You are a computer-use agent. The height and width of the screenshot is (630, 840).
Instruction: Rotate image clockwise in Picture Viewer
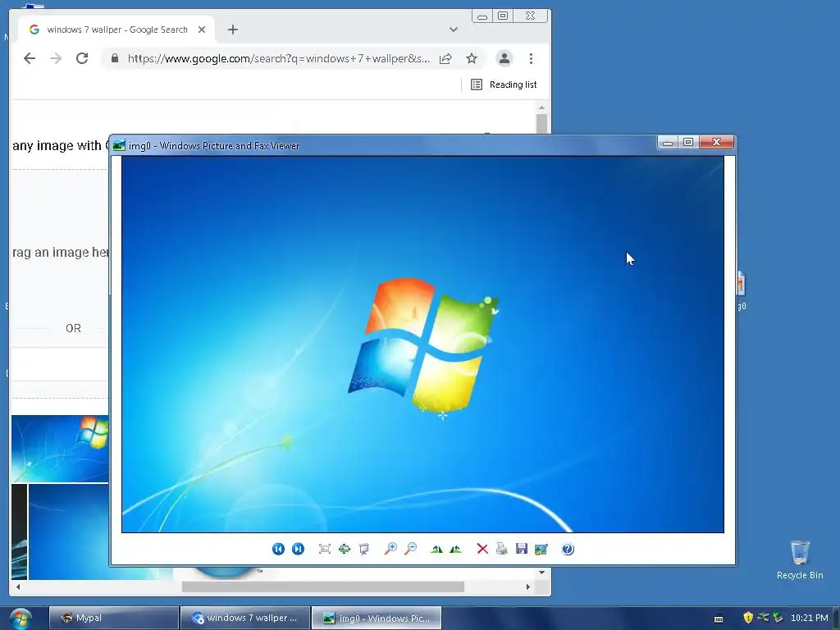pos(436,549)
